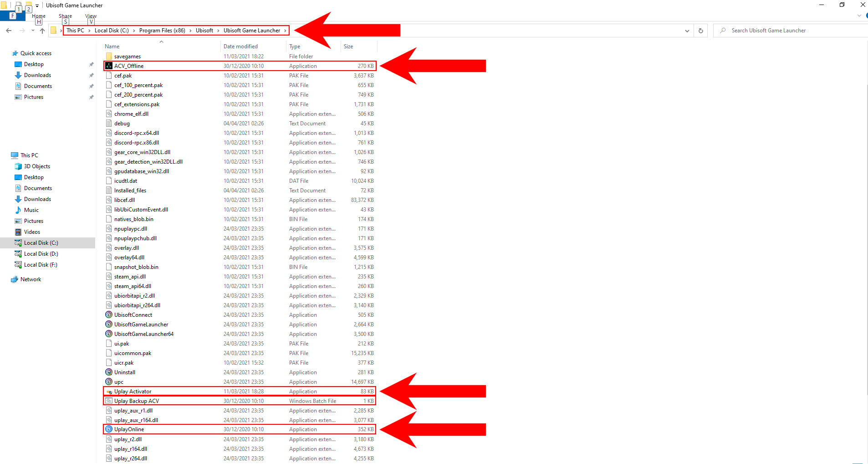Open the Share ribbon tab
This screenshot has width=868, height=464.
point(65,16)
